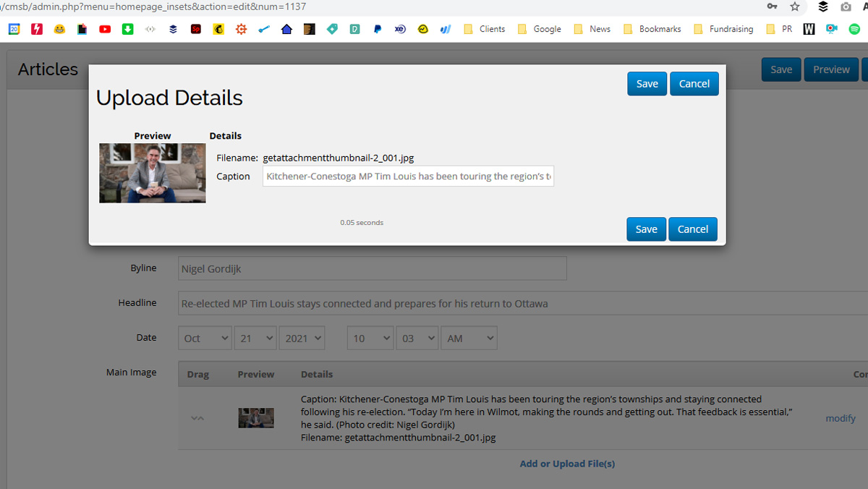Click into the Caption text field
The height and width of the screenshot is (489, 868).
(408, 176)
